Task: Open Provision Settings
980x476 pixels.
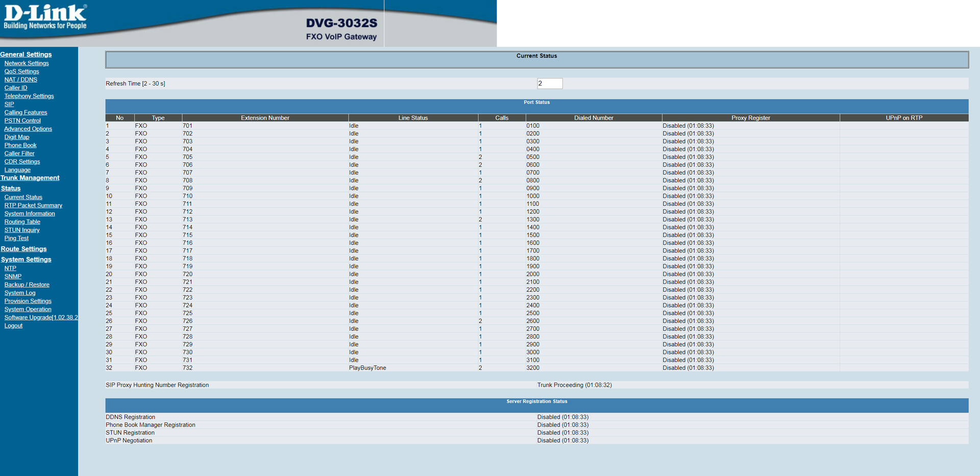Action: [x=28, y=301]
